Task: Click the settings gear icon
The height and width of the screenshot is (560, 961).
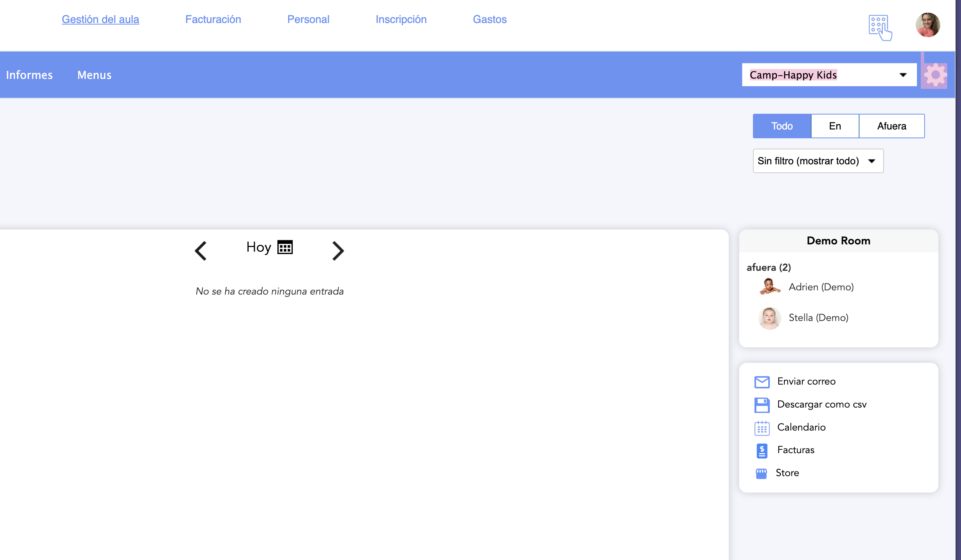Action: click(x=935, y=75)
